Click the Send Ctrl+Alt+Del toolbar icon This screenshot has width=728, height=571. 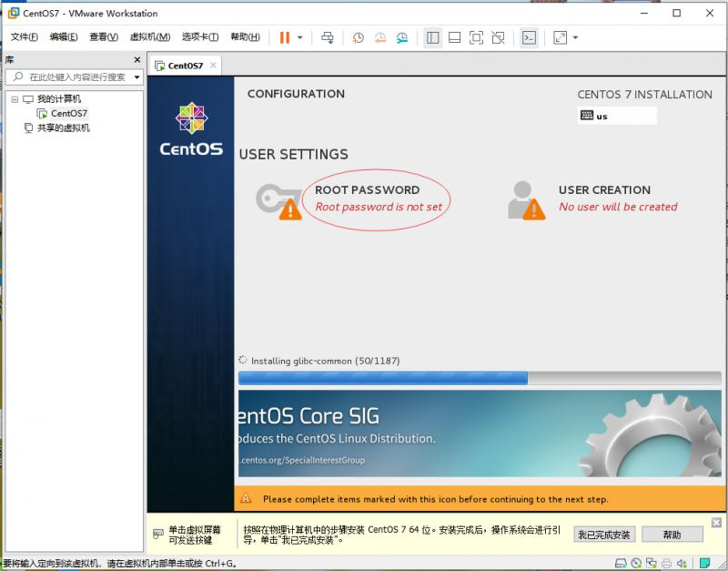328,37
